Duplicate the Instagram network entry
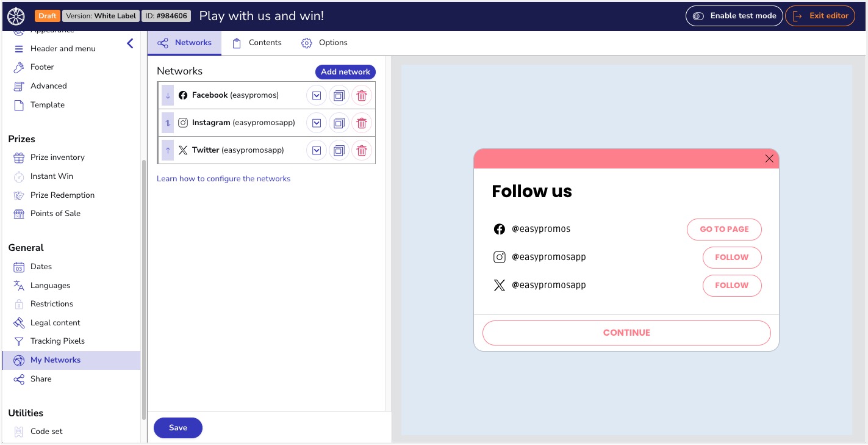The image size is (868, 445). (339, 123)
